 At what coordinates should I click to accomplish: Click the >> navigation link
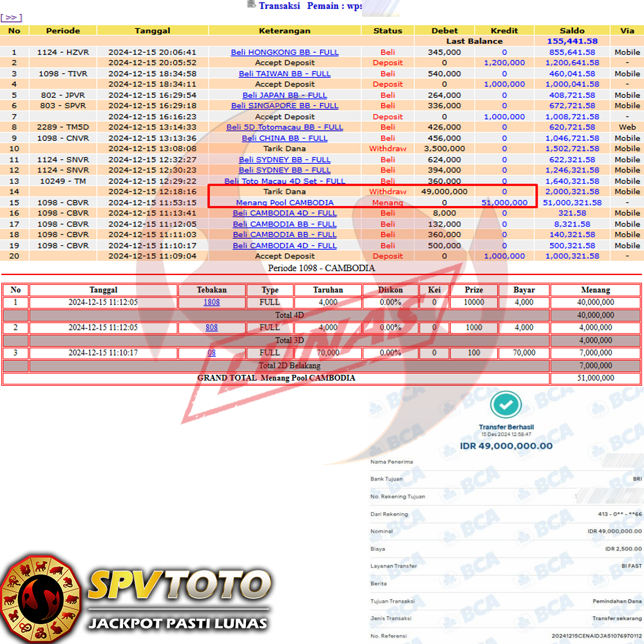click(11, 17)
